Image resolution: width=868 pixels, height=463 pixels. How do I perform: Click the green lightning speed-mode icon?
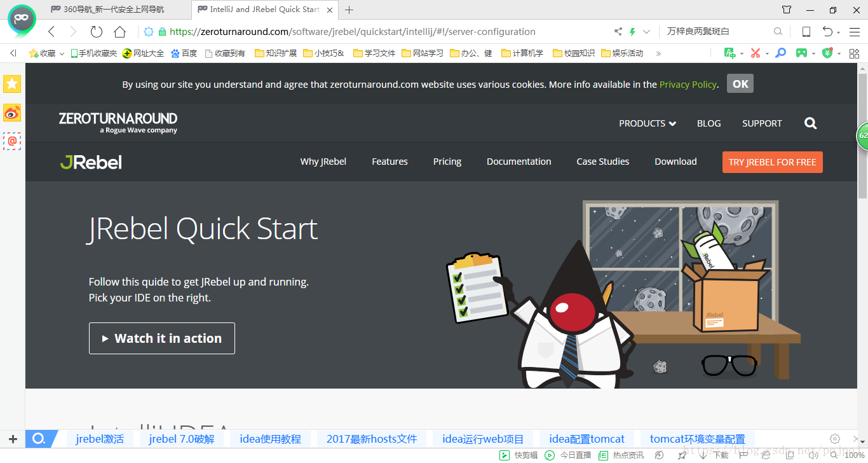(632, 32)
